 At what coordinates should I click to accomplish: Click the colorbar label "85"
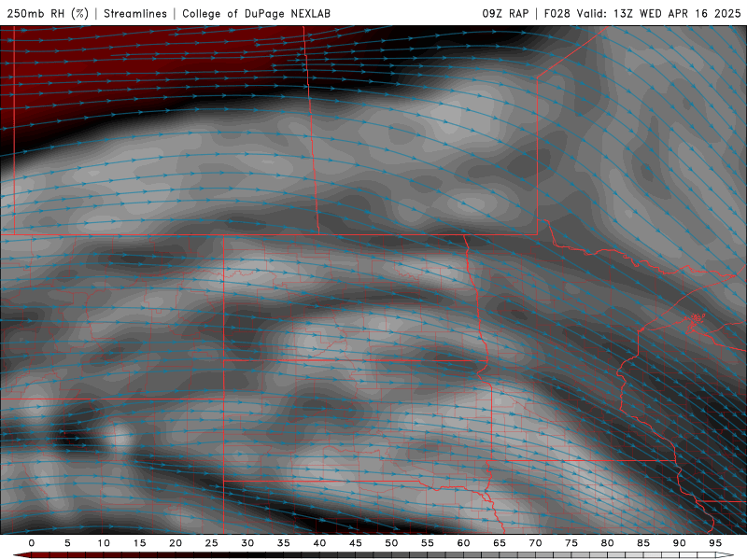(x=643, y=543)
